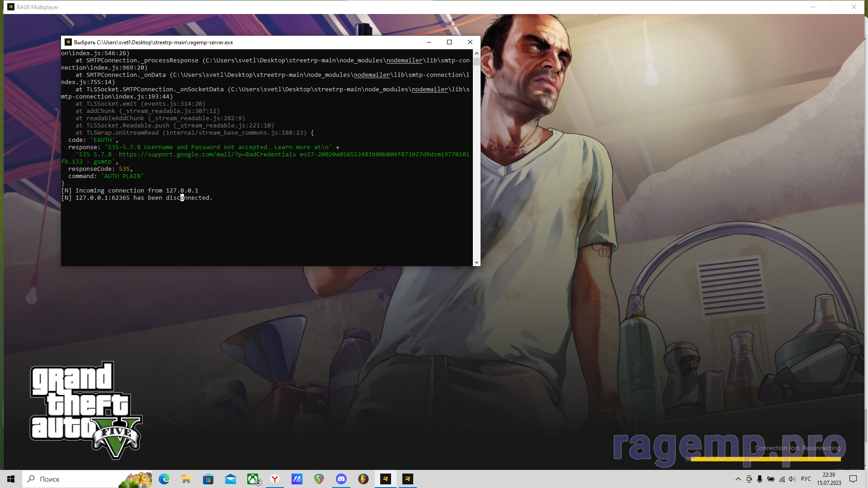Open the blue MA app from the taskbar
The width and height of the screenshot is (868, 488).
[297, 479]
